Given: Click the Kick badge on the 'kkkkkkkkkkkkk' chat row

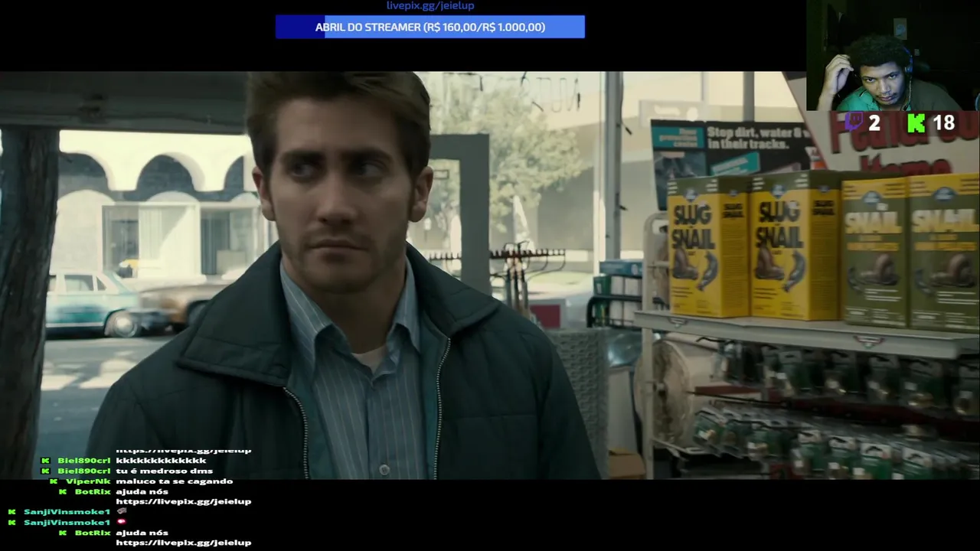Looking at the screenshot, I should pyautogui.click(x=45, y=461).
